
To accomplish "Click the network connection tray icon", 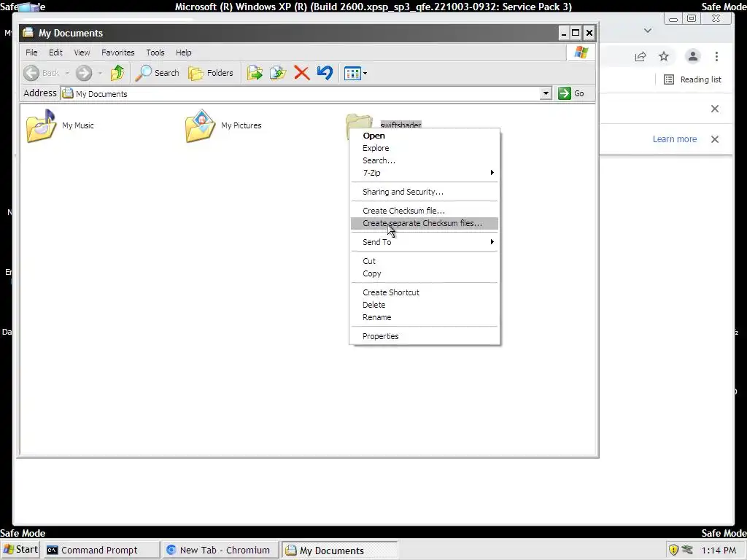I will coord(687,550).
